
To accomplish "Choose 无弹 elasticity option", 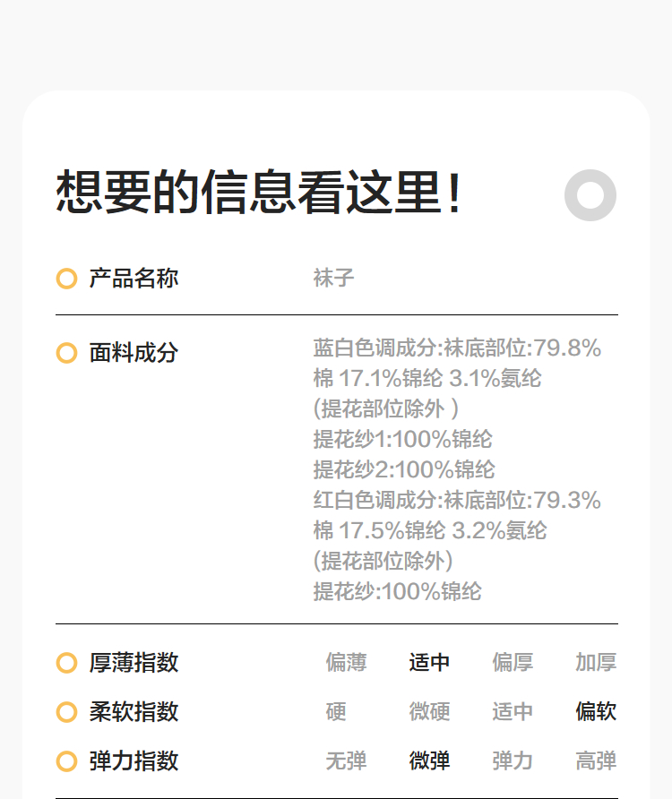I will [x=346, y=761].
